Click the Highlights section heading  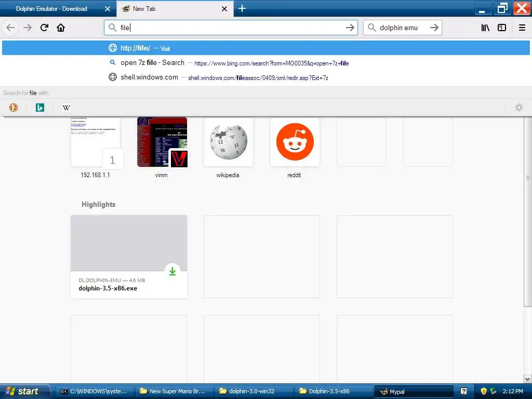coord(98,204)
